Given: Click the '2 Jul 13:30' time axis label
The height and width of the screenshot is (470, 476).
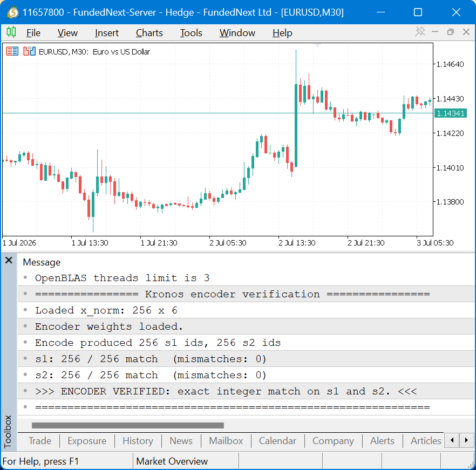Looking at the screenshot, I should [x=297, y=243].
